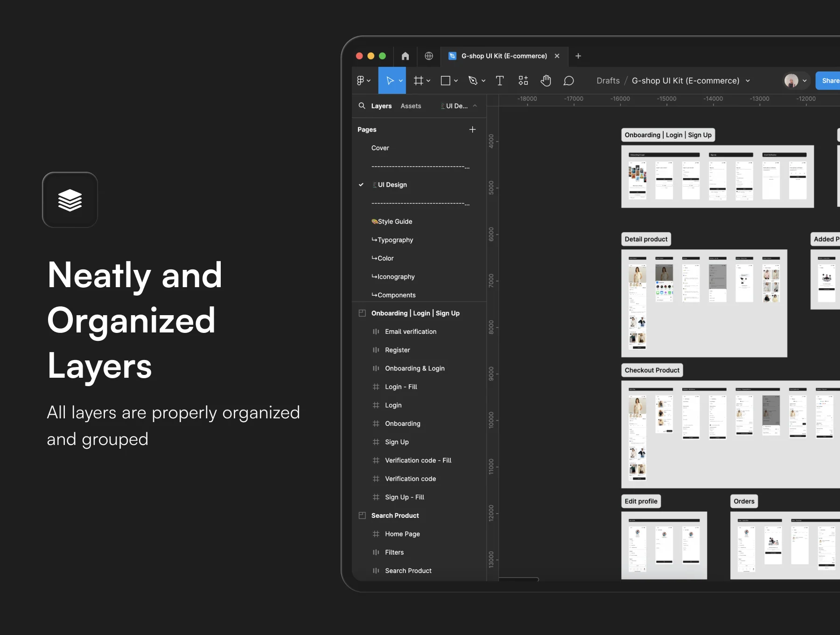
Task: Click the Edit profile section label
Action: point(641,501)
